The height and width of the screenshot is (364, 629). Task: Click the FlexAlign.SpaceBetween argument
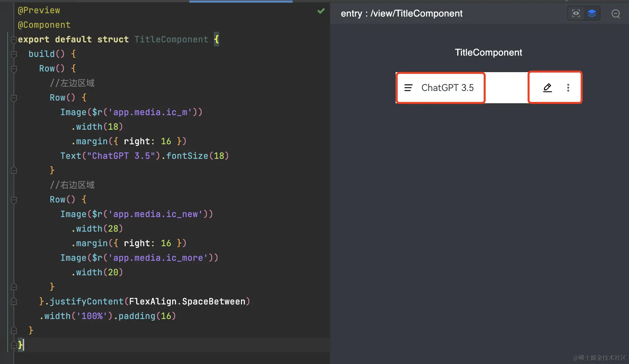point(187,301)
